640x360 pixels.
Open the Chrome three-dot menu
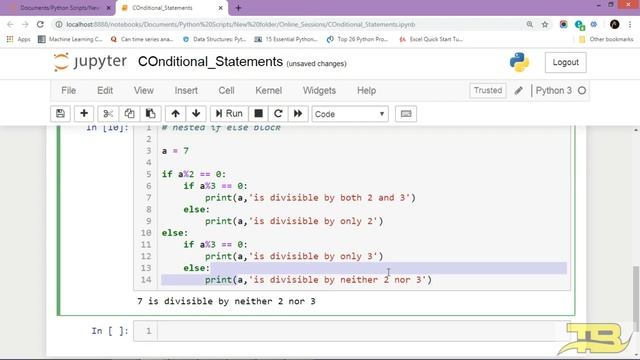point(630,24)
